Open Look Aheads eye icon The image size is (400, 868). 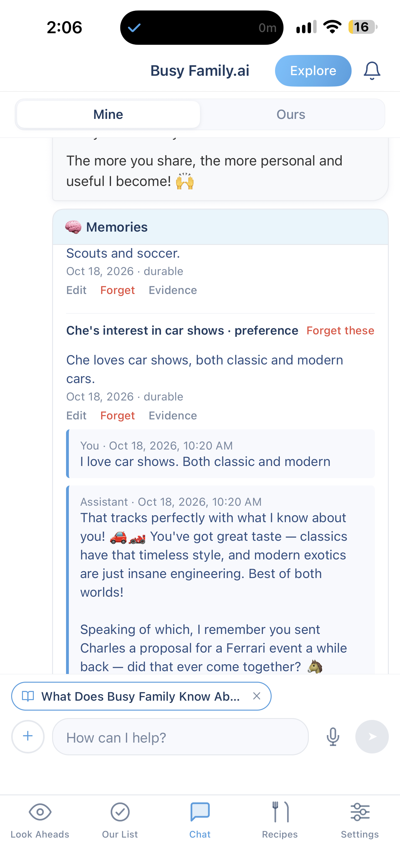coord(40,812)
